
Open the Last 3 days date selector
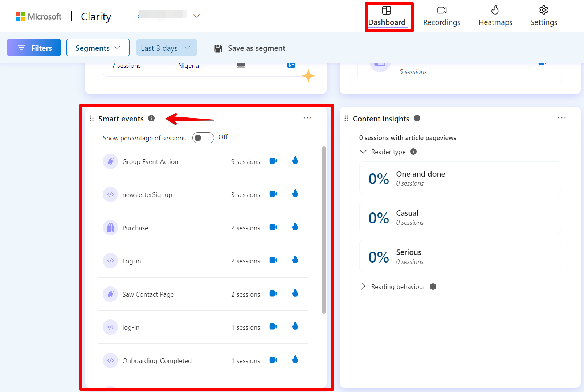[x=166, y=48]
